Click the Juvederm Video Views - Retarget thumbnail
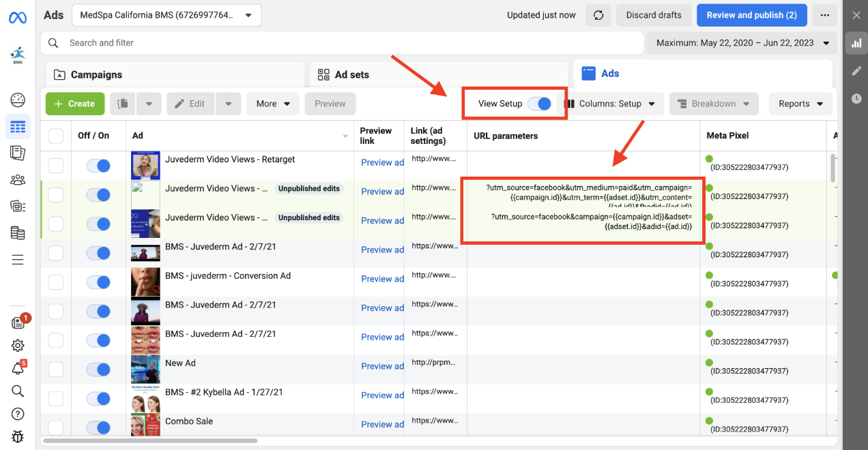The image size is (868, 450). pyautogui.click(x=145, y=166)
